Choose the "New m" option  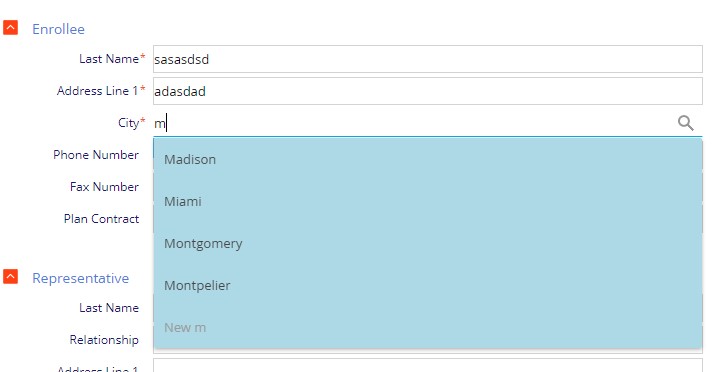point(427,327)
